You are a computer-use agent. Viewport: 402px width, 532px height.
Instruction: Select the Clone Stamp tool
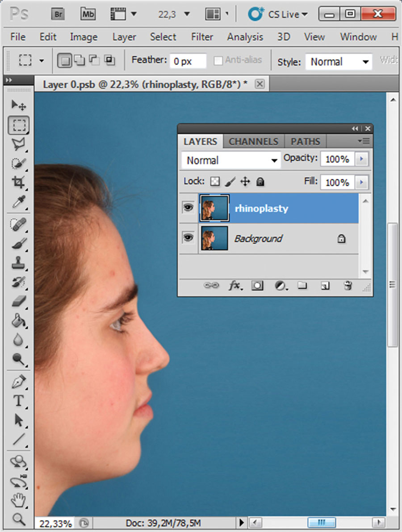[x=18, y=263]
